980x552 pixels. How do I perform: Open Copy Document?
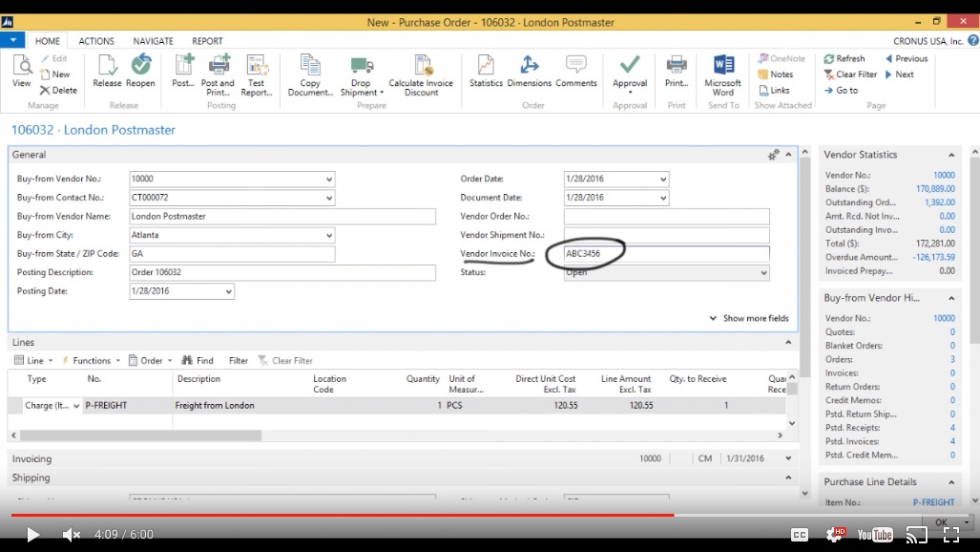click(x=310, y=75)
